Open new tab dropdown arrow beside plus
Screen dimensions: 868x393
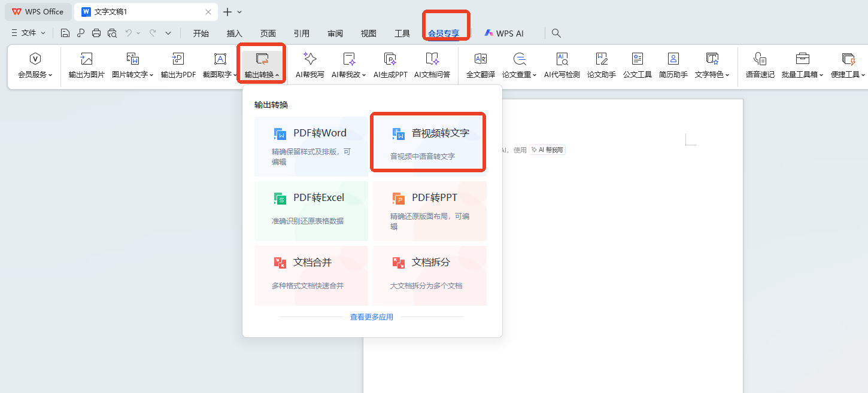239,12
